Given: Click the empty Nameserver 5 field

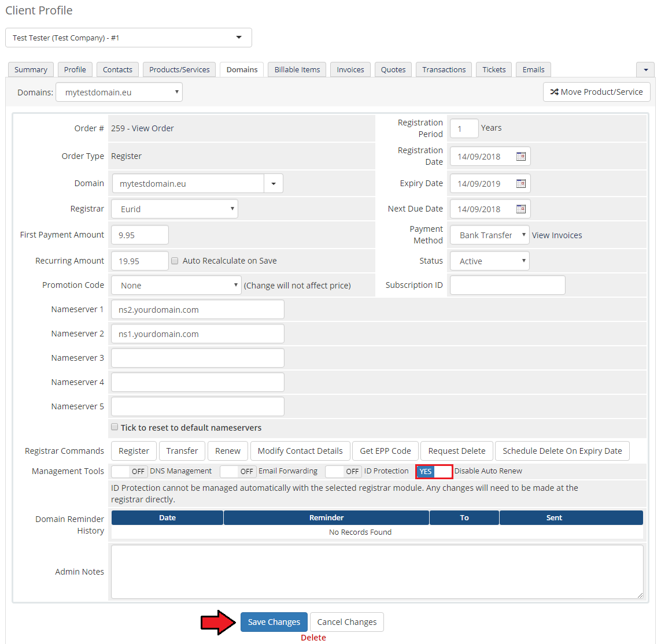Looking at the screenshot, I should tap(198, 406).
